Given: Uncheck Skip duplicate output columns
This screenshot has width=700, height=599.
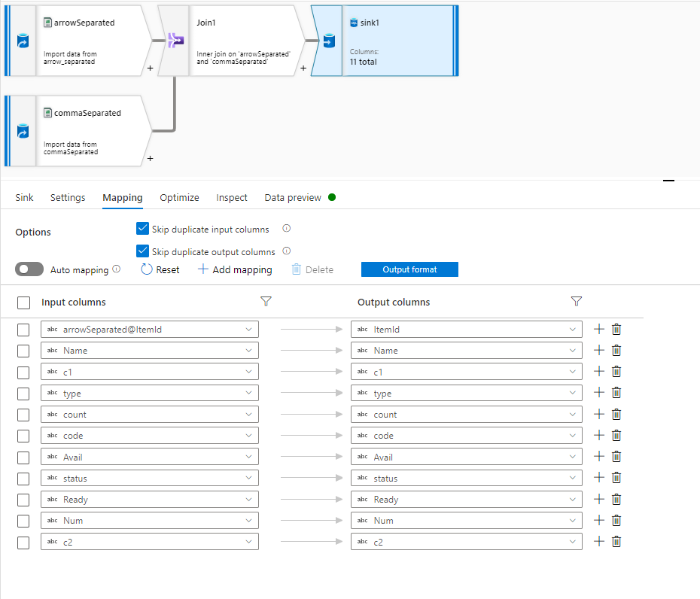Looking at the screenshot, I should point(142,251).
